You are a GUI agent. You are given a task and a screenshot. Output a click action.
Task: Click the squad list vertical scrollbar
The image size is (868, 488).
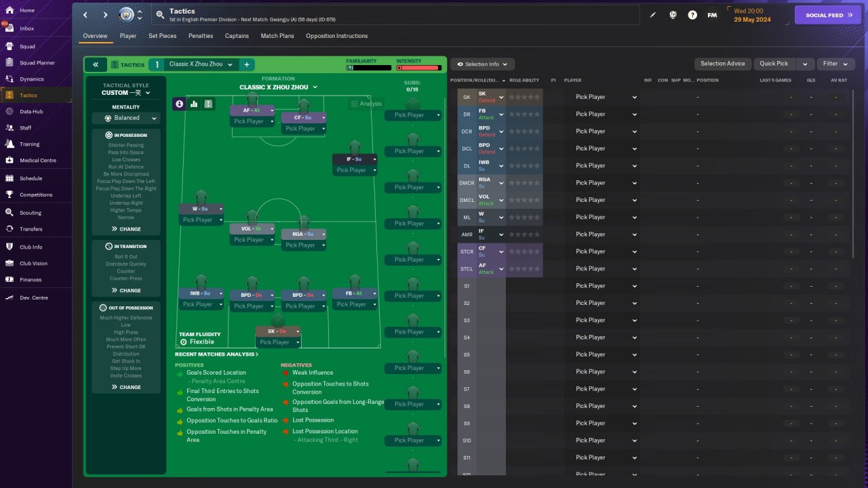[854, 174]
